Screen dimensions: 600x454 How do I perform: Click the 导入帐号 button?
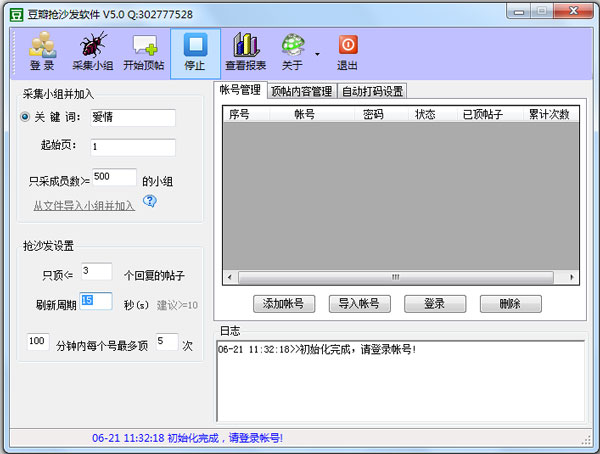pyautogui.click(x=358, y=303)
